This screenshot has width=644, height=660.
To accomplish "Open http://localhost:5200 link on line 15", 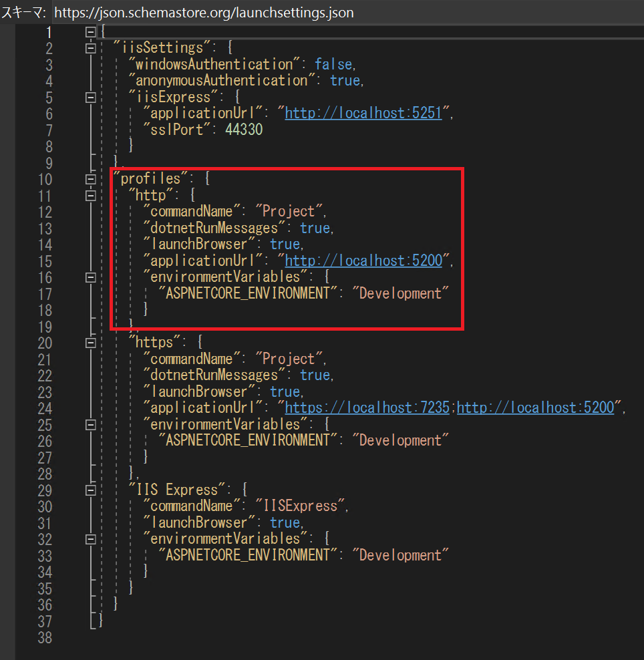I will pyautogui.click(x=363, y=261).
